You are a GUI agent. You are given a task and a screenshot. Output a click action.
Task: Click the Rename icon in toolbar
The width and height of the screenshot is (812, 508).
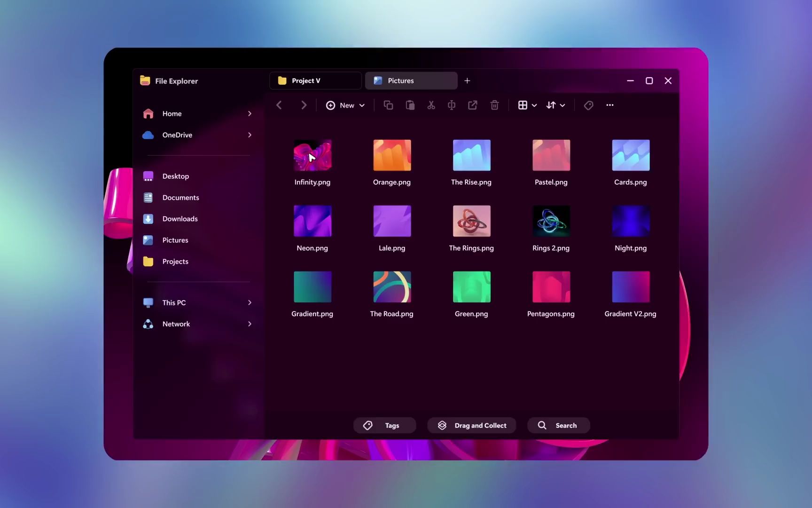(452, 105)
